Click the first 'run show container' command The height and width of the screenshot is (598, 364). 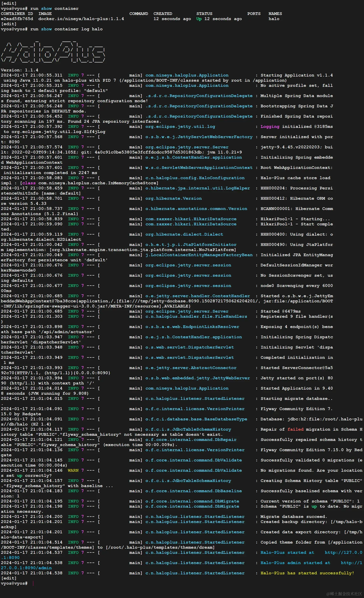click(x=54, y=8)
